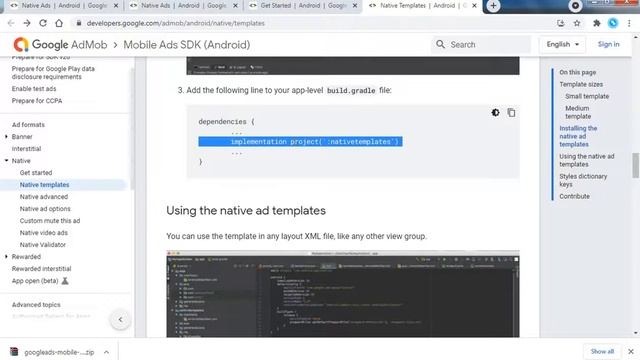Show all downloads

tap(602, 351)
